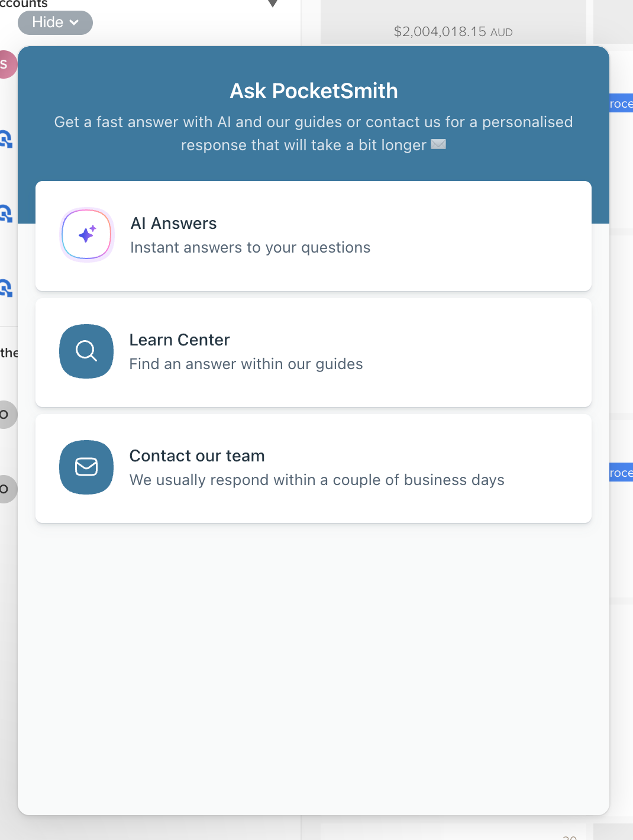Click the Hide dropdown button
The image size is (633, 840).
(55, 22)
